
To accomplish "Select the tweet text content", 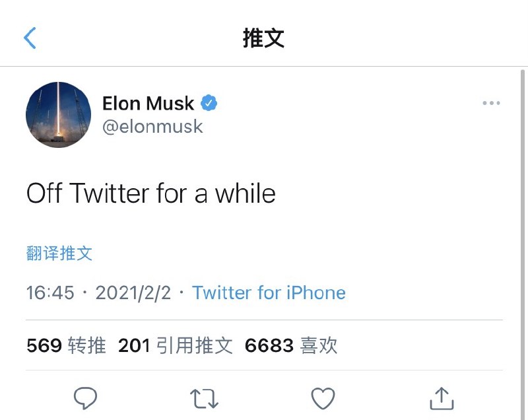I will tap(150, 193).
